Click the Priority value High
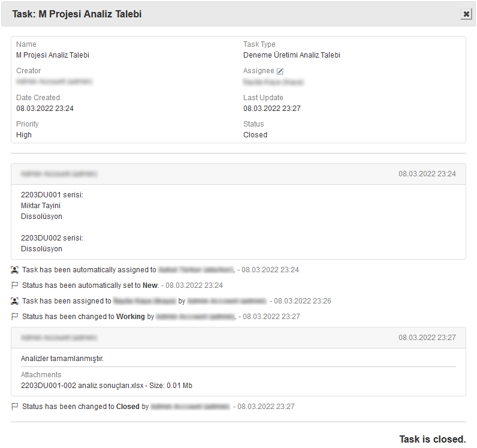The image size is (477, 448). click(24, 135)
